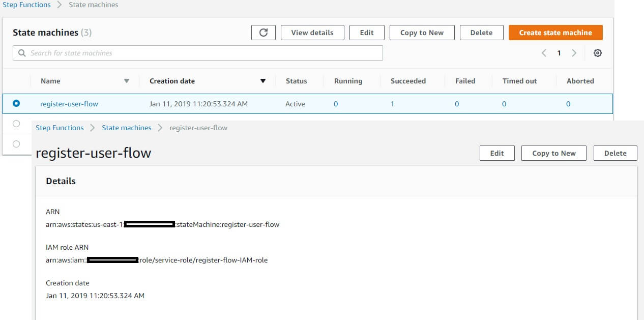The width and height of the screenshot is (644, 320).
Task: Select the register-user-flow radio button
Action: click(x=16, y=103)
